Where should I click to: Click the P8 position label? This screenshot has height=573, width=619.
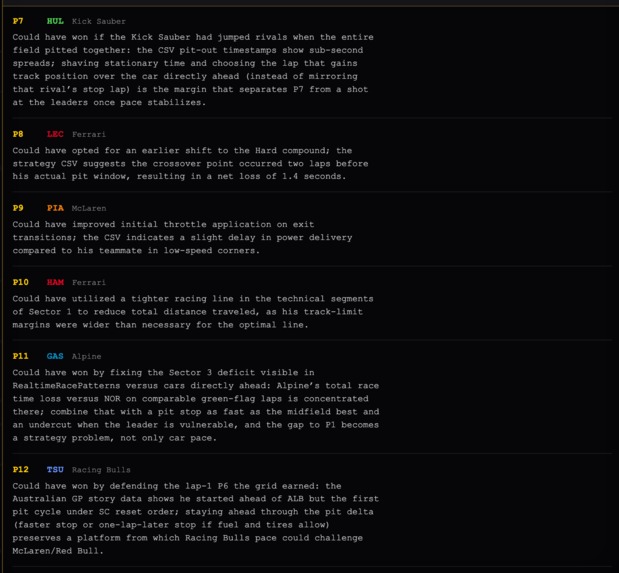click(x=18, y=134)
